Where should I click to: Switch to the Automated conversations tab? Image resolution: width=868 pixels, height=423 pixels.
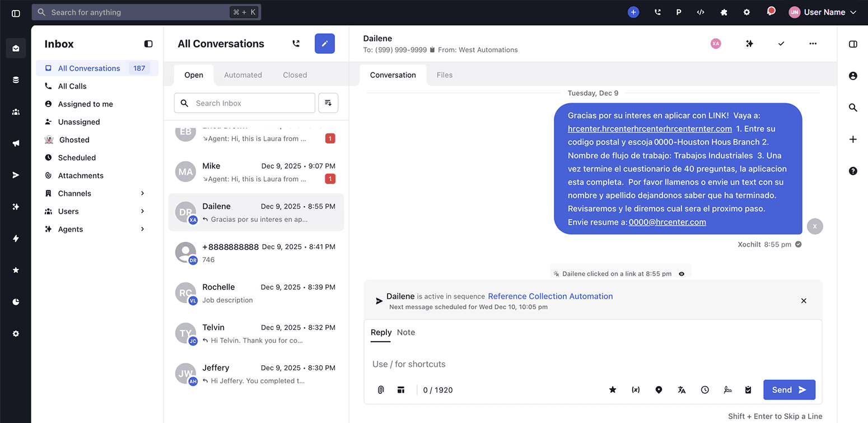[x=243, y=75]
